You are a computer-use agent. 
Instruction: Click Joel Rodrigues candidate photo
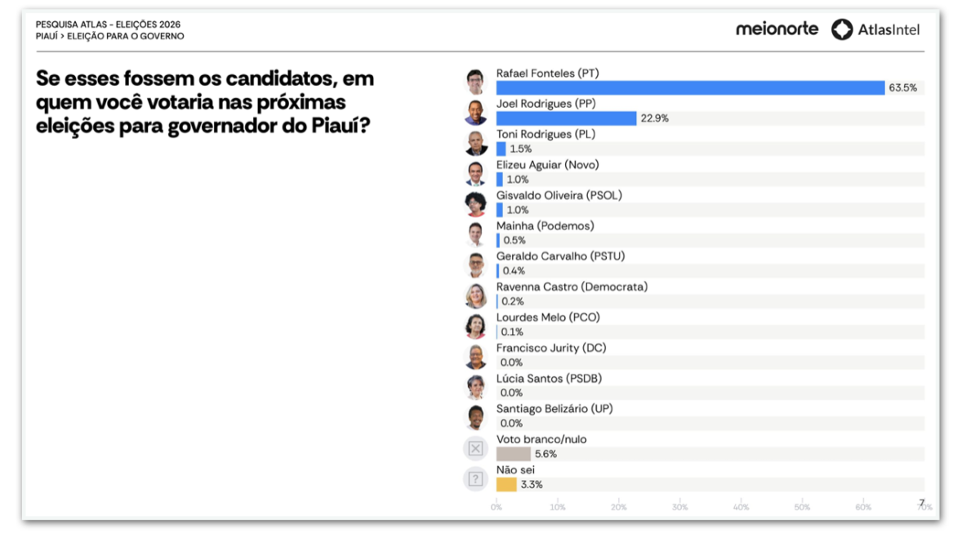[476, 112]
